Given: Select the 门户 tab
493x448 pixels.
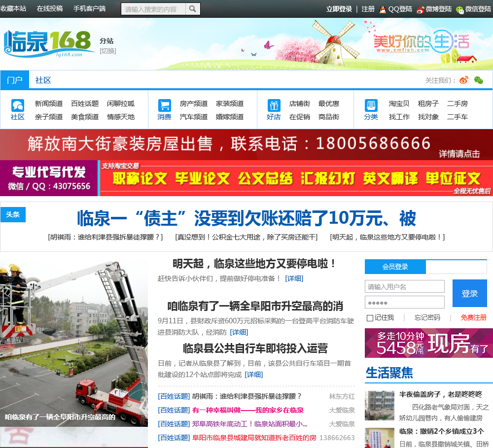Looking at the screenshot, I should pos(15,80).
